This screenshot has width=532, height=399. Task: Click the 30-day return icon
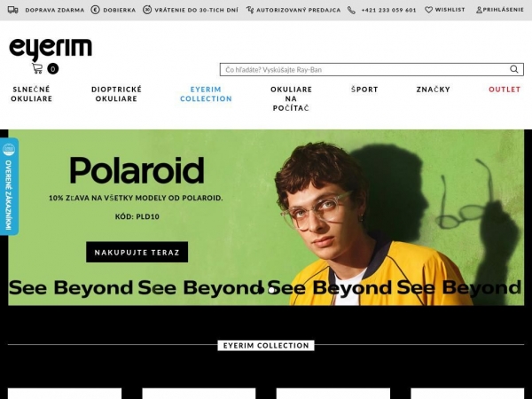pyautogui.click(x=147, y=10)
